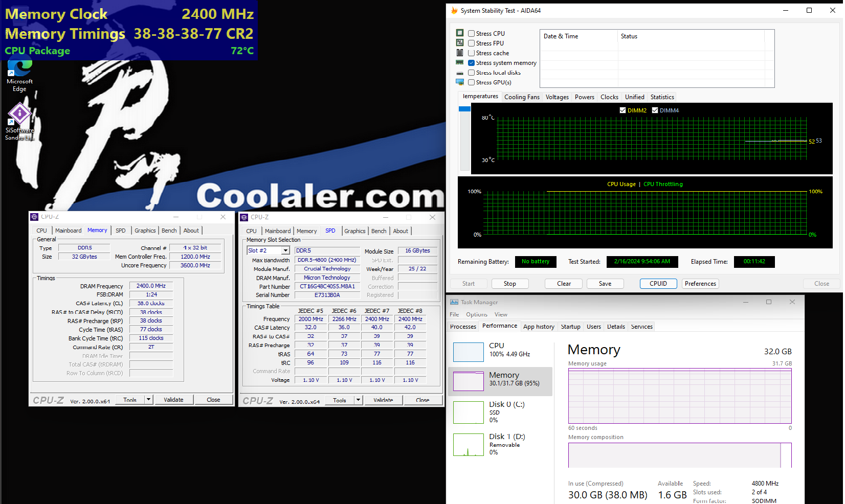
Task: Open Mainboard tab in left CPU-Z window
Action: [69, 231]
